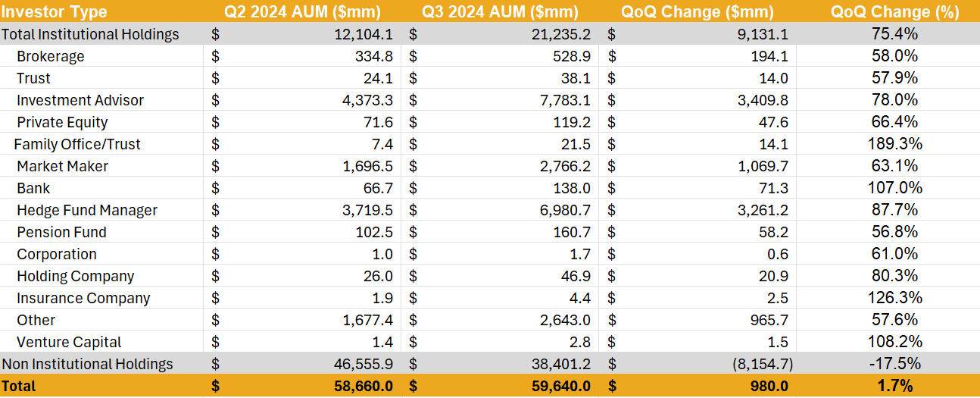Click the Family Office/Trust row label

click(77, 144)
